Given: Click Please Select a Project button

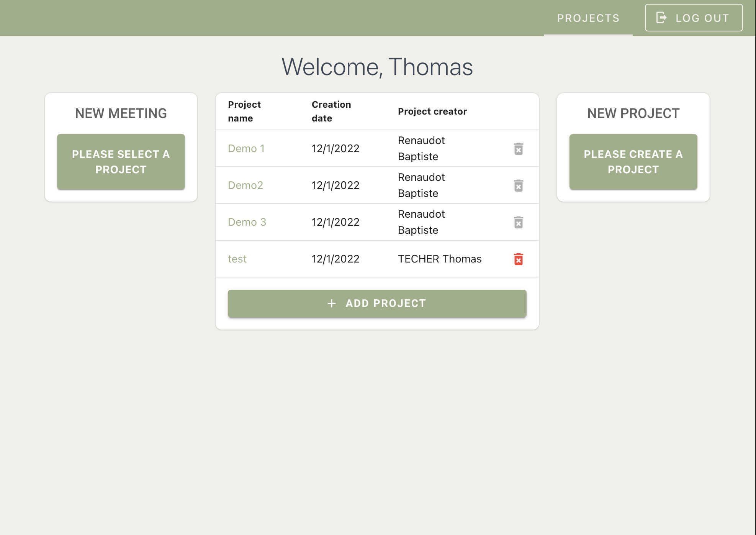Looking at the screenshot, I should pyautogui.click(x=121, y=162).
